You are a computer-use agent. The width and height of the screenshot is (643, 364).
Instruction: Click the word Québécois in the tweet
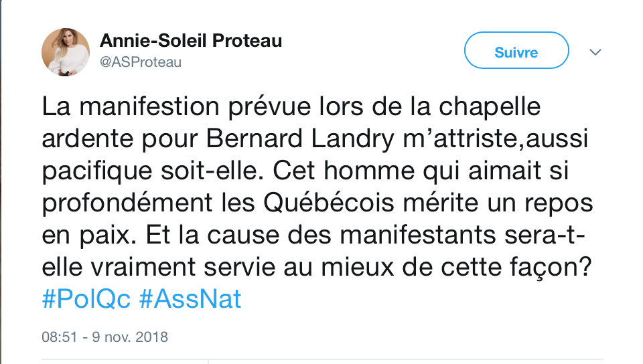click(328, 203)
